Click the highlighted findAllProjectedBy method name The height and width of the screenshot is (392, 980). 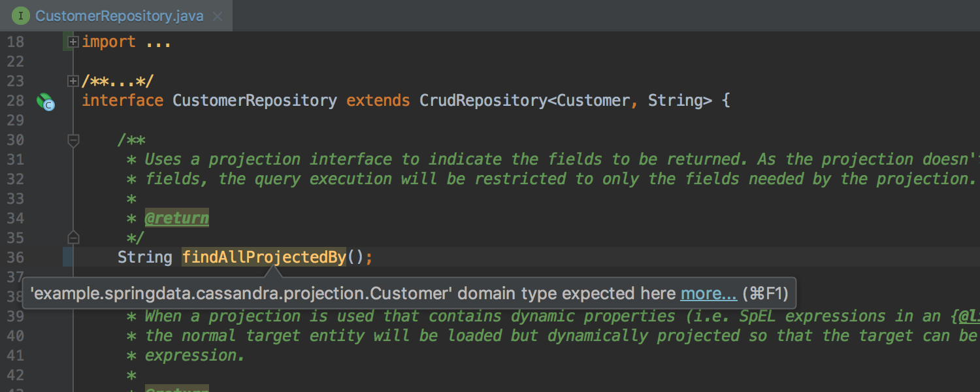click(x=264, y=257)
